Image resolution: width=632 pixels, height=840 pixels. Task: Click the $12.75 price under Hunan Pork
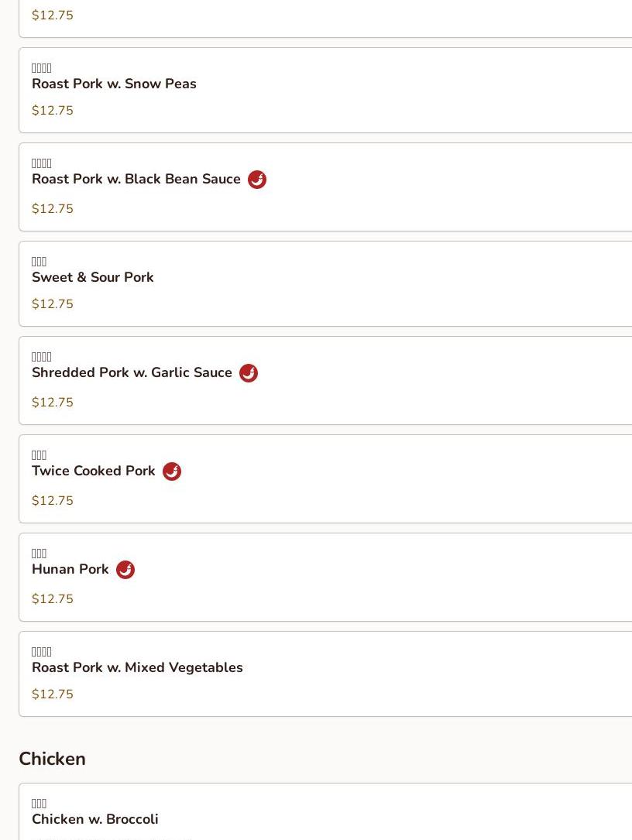tap(53, 599)
